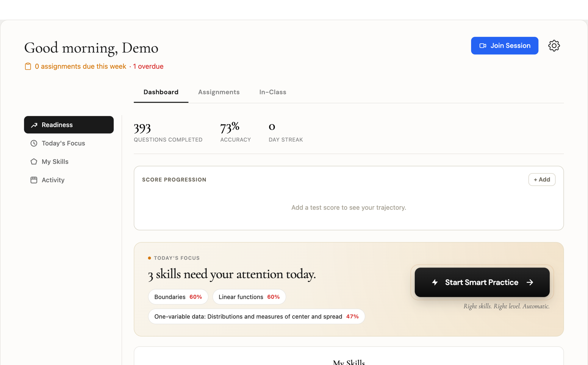The width and height of the screenshot is (588, 365).
Task: Click the pentagon icon beside My Skills
Action: coord(34,162)
